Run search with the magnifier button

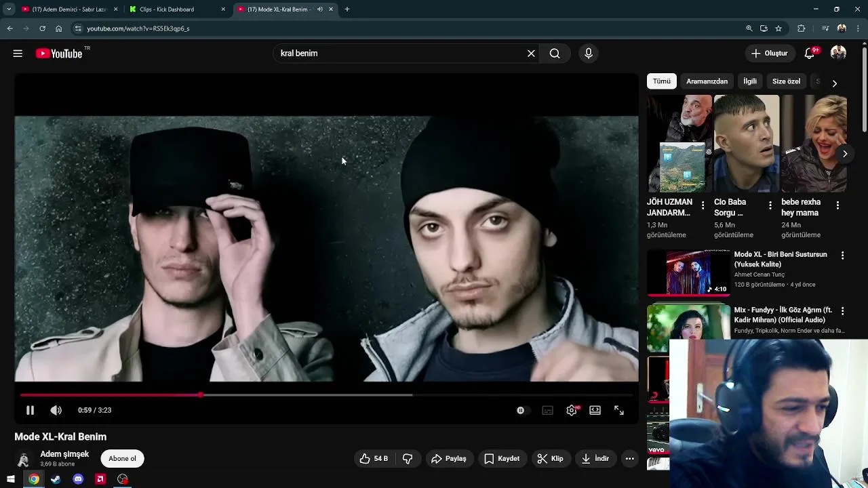coord(555,54)
